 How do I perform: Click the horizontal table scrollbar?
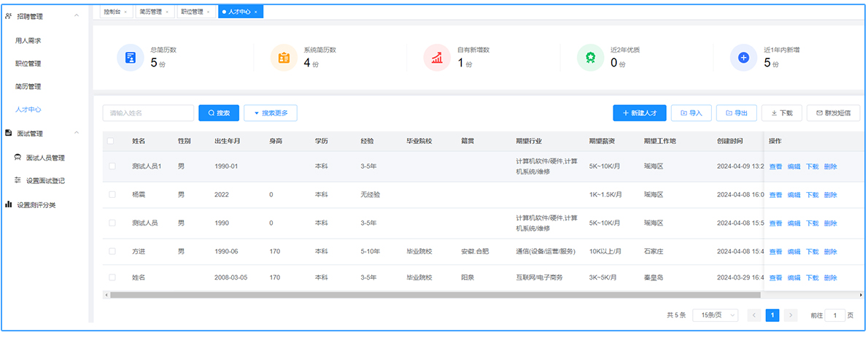(x=435, y=295)
